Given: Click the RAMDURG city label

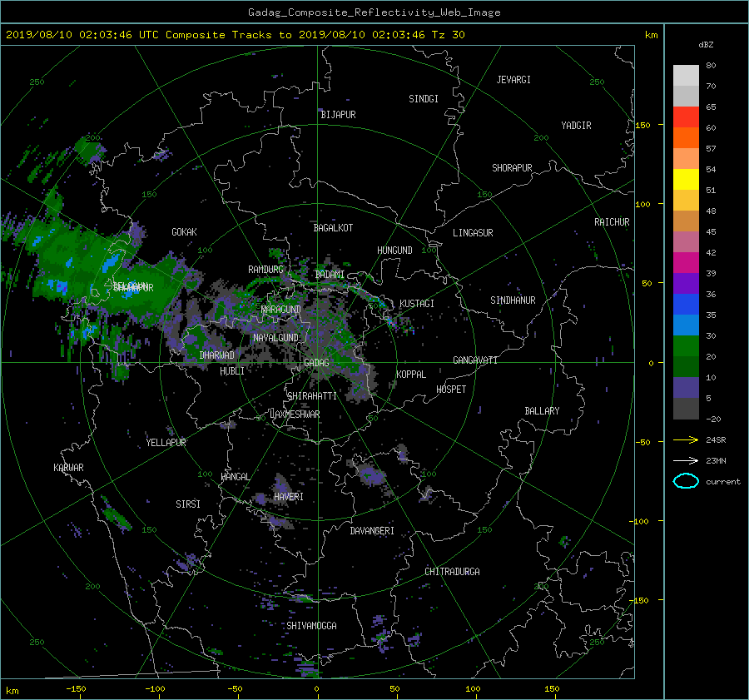Looking at the screenshot, I should click(265, 270).
